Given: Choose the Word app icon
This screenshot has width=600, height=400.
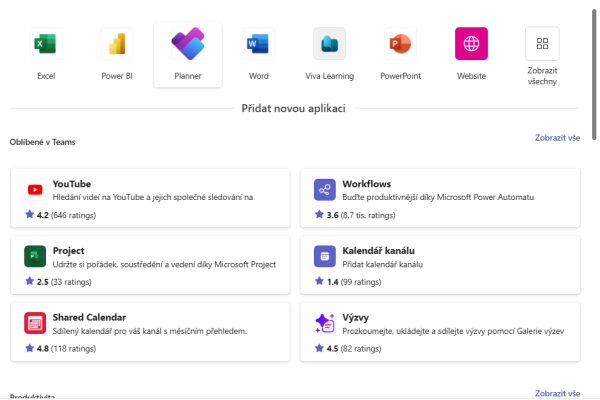Looking at the screenshot, I should [x=258, y=44].
